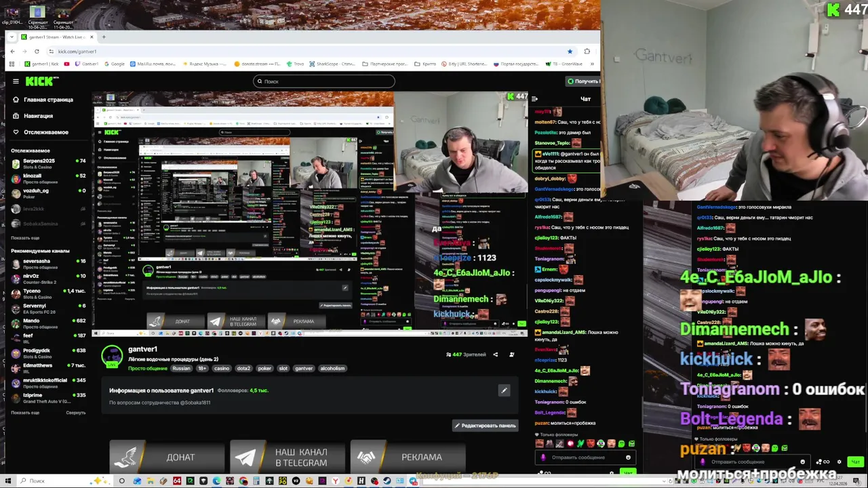Open the Iziprime recommended channel

pos(48,398)
